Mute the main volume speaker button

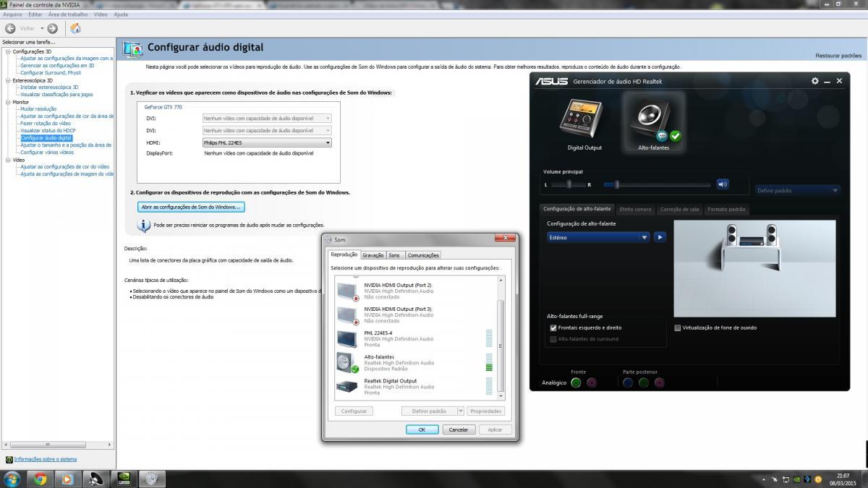point(723,184)
